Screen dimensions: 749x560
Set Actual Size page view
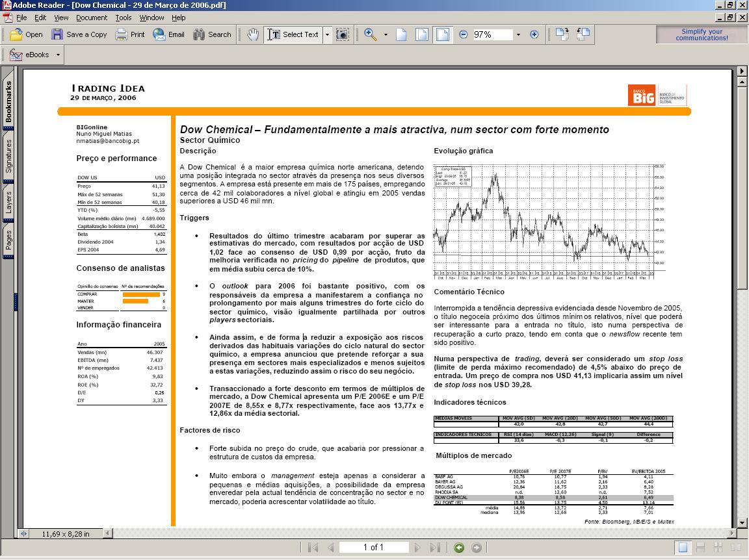coord(401,34)
